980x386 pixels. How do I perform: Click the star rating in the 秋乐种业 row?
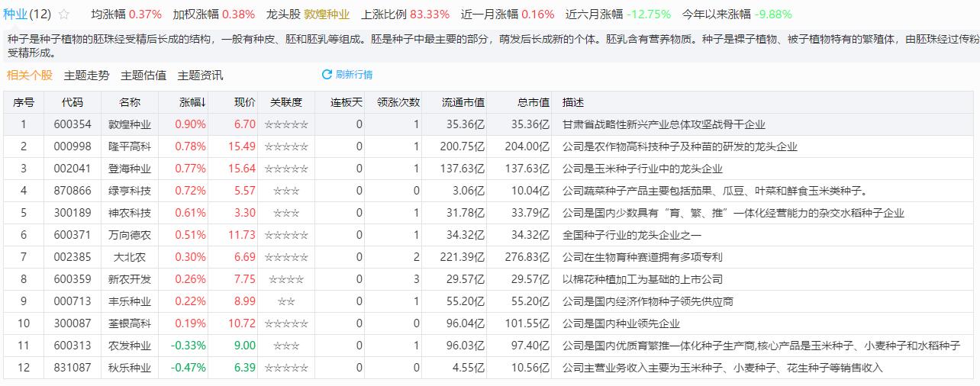tap(286, 368)
